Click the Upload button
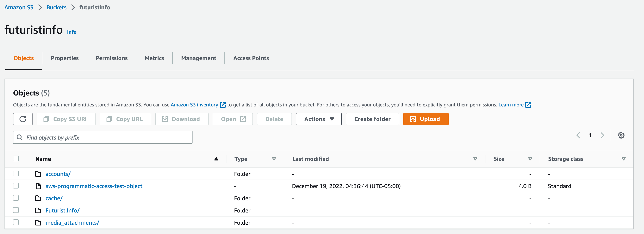Screen dimensions: 644x234 [x=425, y=119]
